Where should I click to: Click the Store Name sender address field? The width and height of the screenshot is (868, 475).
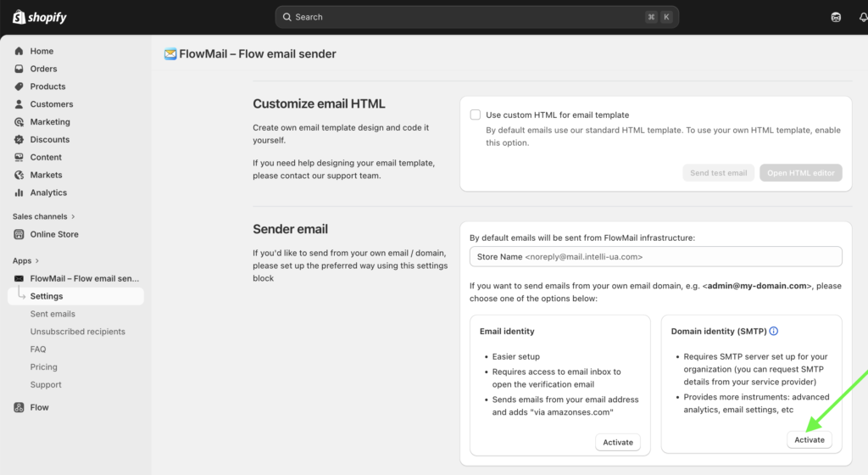655,257
